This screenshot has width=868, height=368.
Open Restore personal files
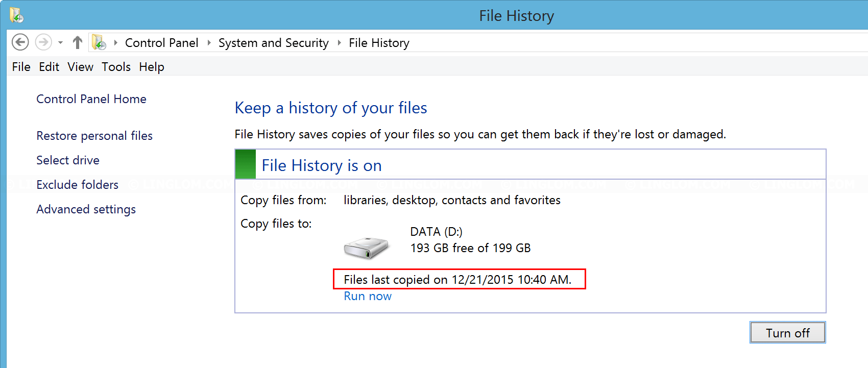tap(94, 136)
